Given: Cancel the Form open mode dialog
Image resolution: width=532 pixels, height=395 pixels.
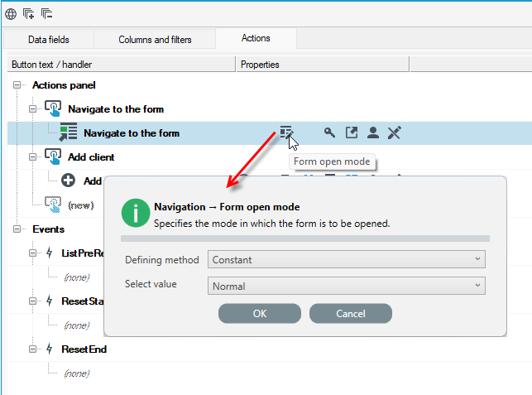Looking at the screenshot, I should point(351,313).
